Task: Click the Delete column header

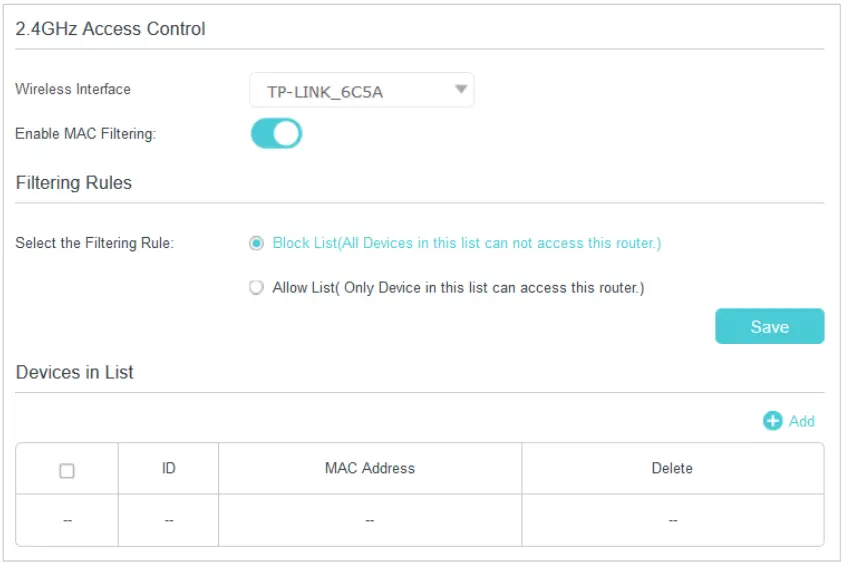Action: point(672,468)
